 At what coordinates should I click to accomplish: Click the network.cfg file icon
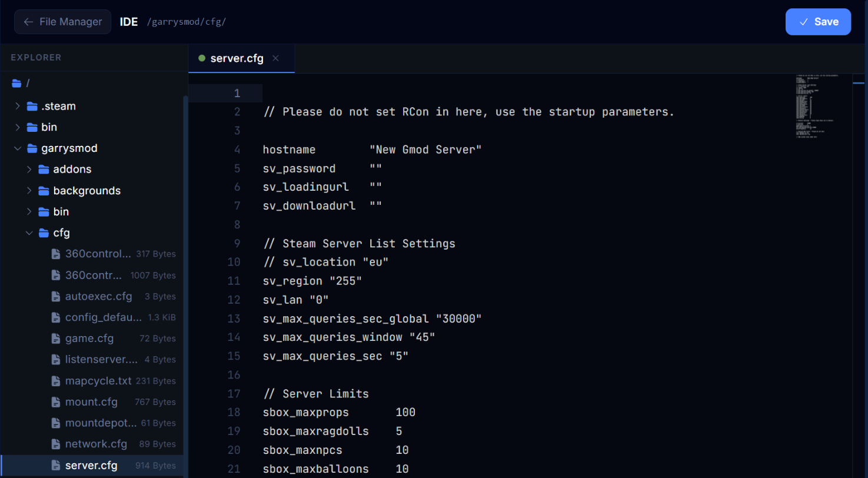click(55, 444)
